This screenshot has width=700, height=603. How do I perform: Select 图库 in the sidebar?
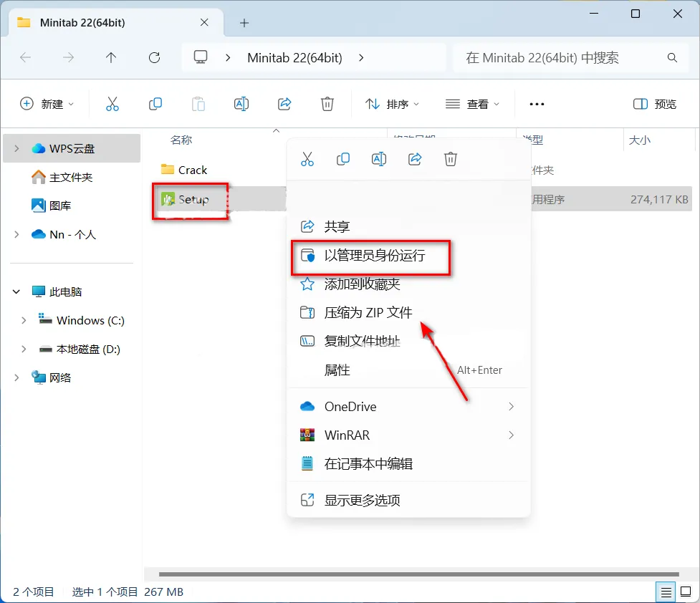coord(60,206)
